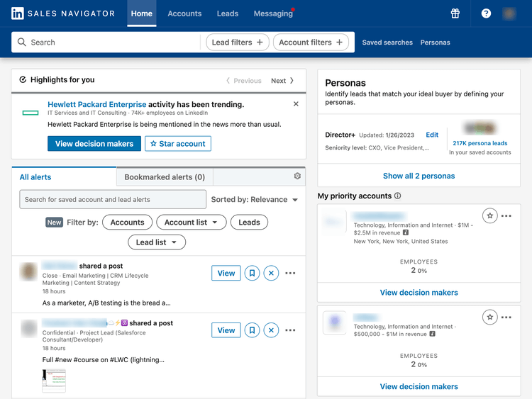Image resolution: width=532 pixels, height=399 pixels.
Task: Star the $500,000 - $1M revenue account
Action: tap(490, 317)
